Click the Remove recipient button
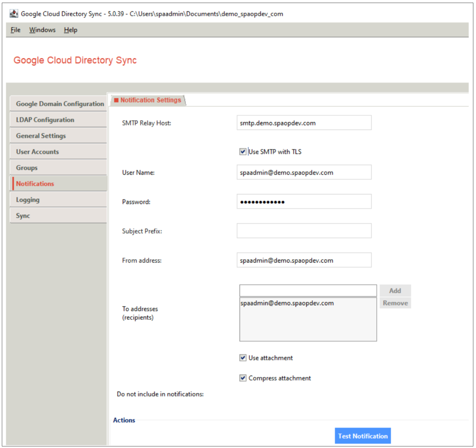The height and width of the screenshot is (448, 476). tap(395, 303)
